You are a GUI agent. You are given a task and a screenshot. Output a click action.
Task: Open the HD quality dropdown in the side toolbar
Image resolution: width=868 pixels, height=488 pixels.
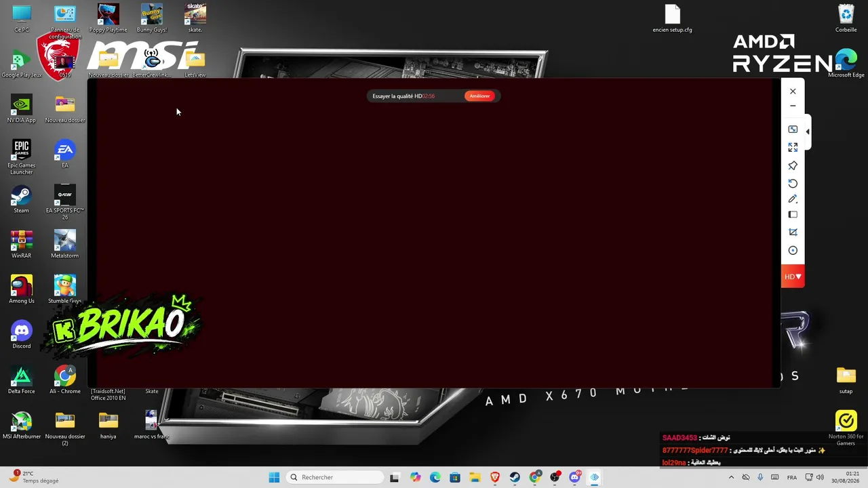[793, 277]
